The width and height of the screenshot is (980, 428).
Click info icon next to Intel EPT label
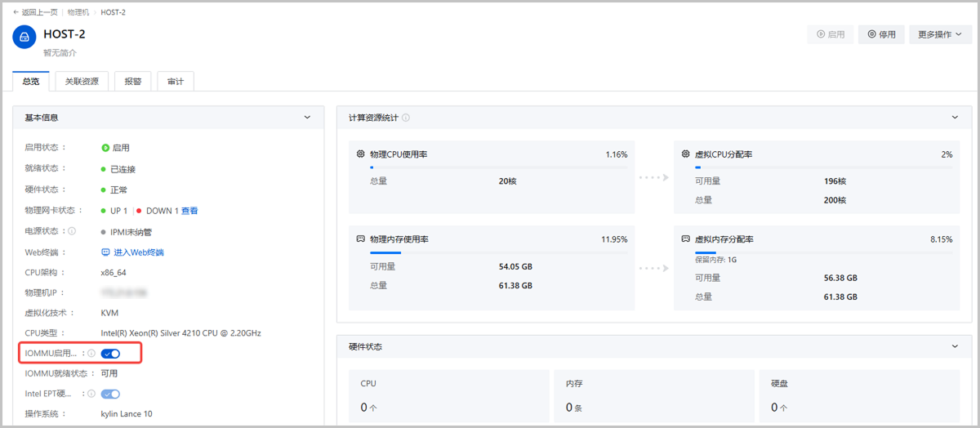(x=91, y=394)
